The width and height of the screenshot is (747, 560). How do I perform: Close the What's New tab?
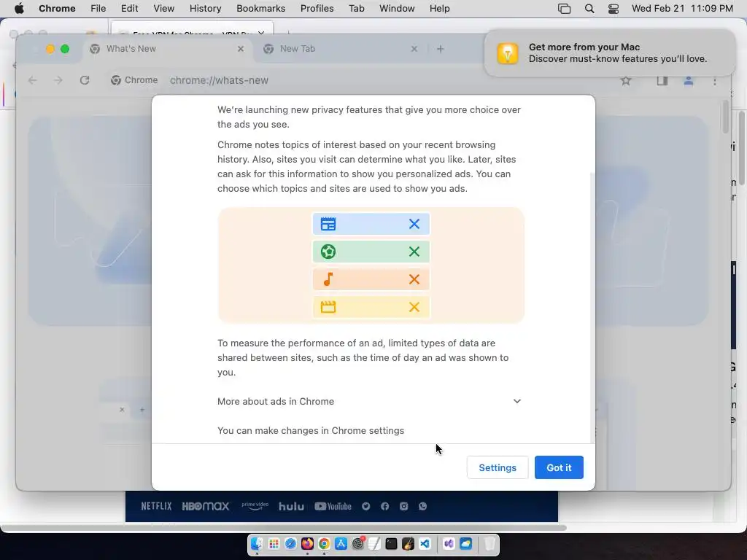[x=241, y=49]
